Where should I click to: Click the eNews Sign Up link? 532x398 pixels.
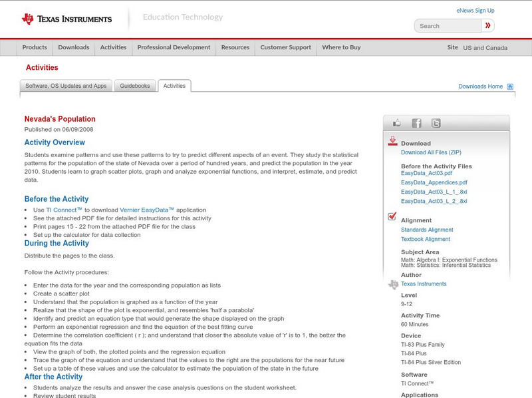click(x=475, y=11)
